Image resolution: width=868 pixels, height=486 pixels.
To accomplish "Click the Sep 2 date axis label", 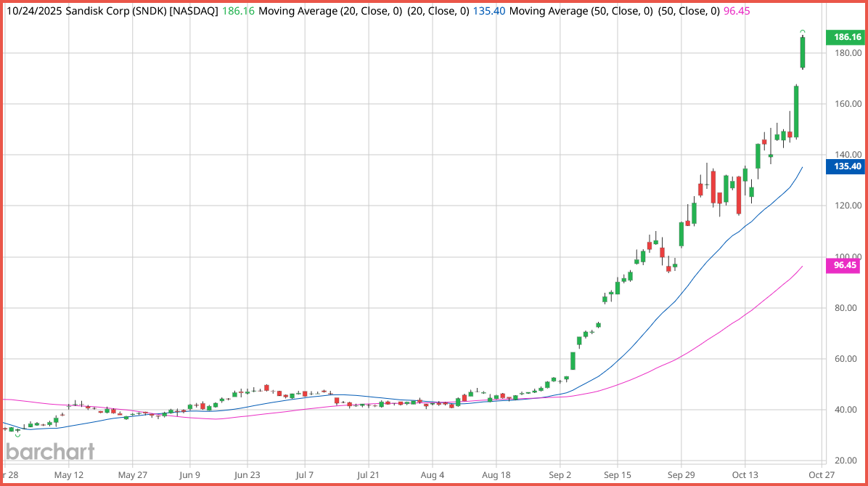I will [x=560, y=474].
